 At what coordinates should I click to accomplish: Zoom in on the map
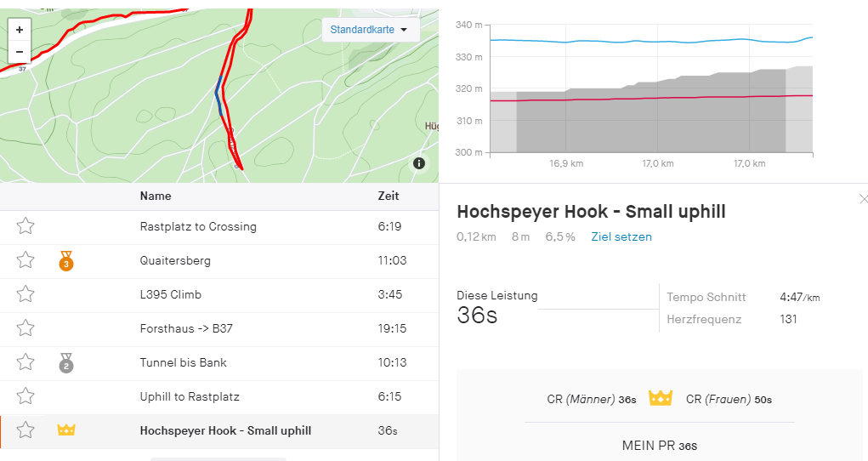point(20,29)
